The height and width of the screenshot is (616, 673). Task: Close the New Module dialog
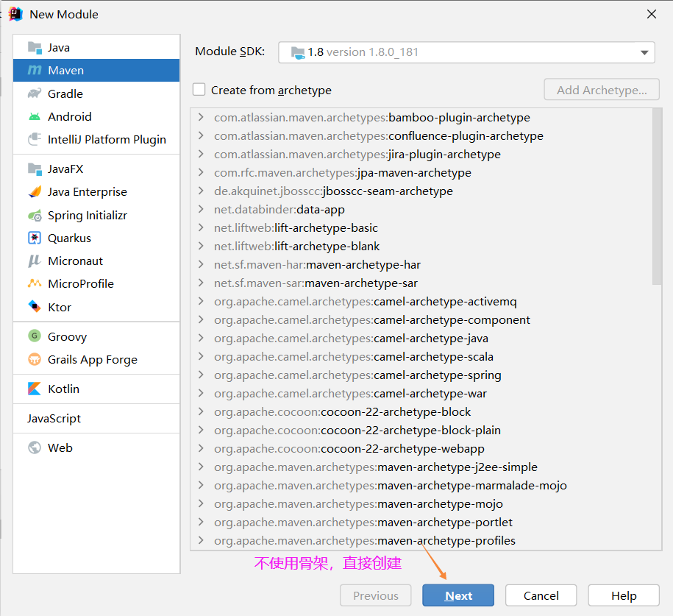[x=652, y=14]
